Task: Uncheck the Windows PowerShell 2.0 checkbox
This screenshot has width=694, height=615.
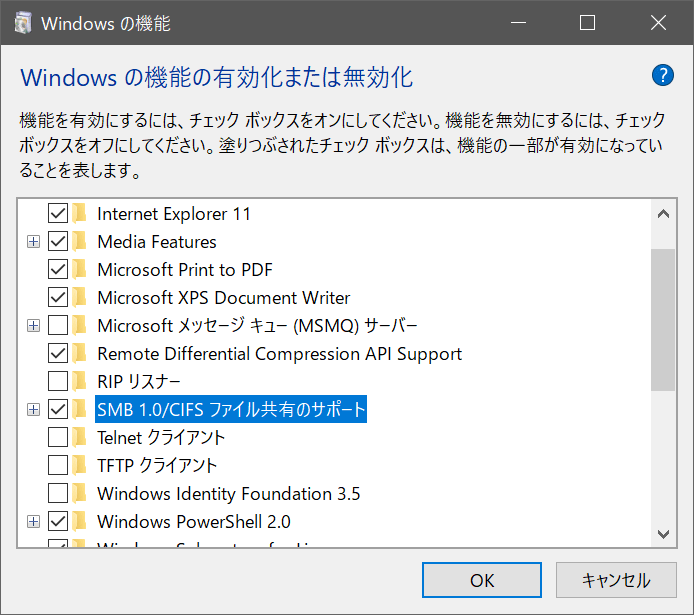Action: [x=58, y=522]
